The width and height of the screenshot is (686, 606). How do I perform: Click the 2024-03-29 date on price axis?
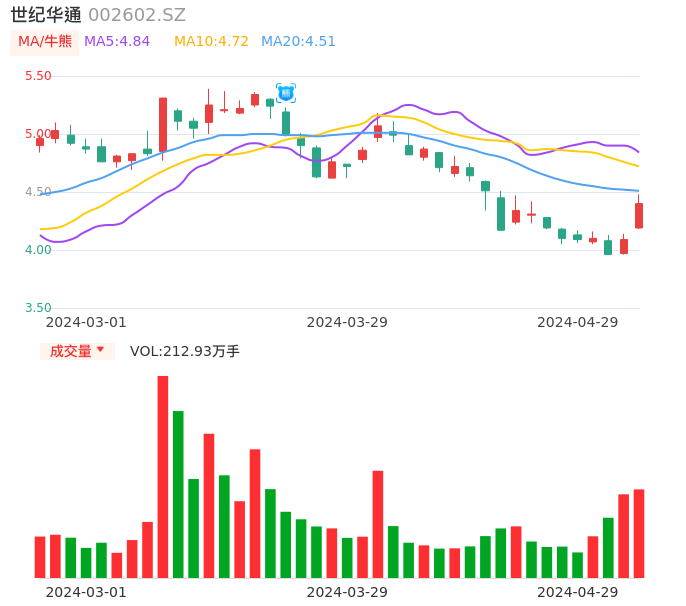[x=347, y=322]
